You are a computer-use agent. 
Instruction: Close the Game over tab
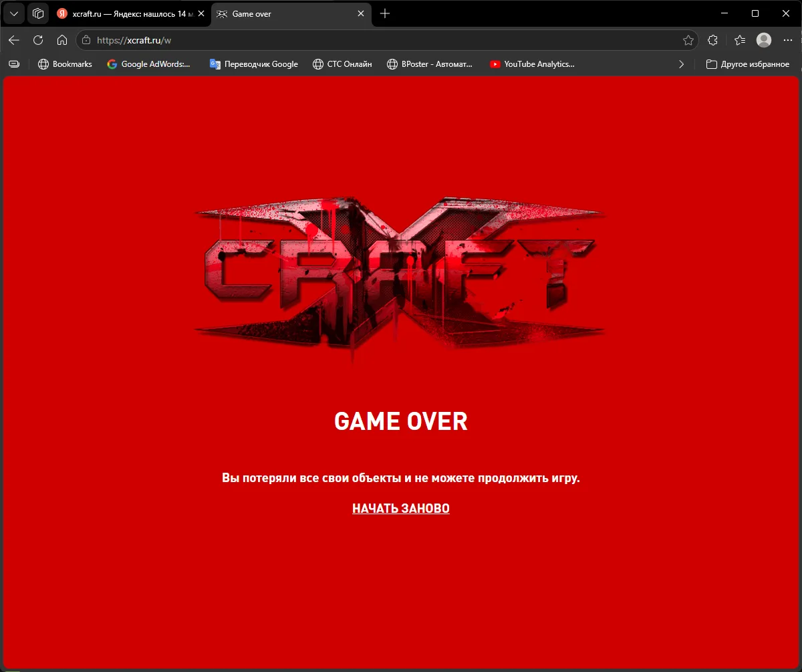[x=361, y=13]
